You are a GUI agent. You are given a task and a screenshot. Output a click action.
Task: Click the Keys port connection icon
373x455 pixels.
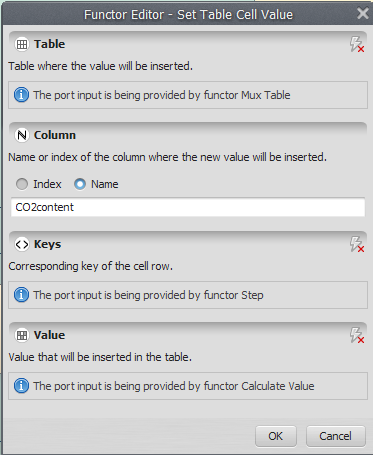click(x=357, y=244)
